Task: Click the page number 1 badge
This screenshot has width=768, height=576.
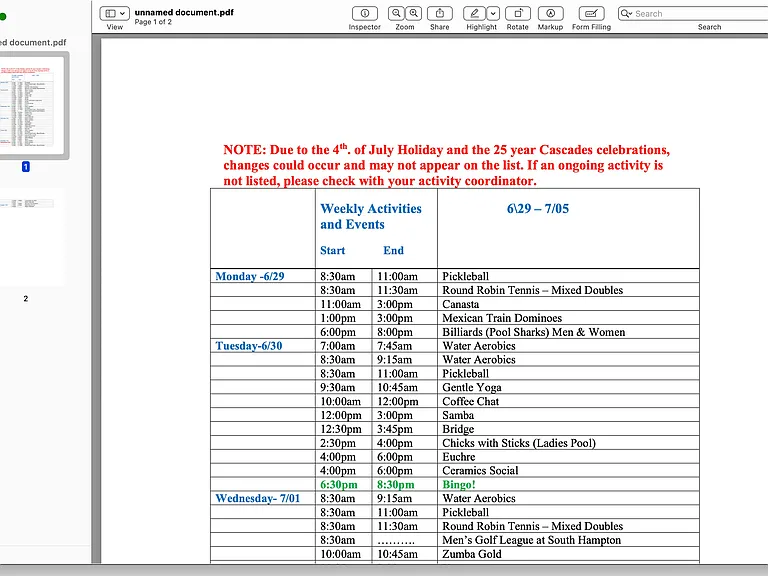Action: click(x=25, y=167)
